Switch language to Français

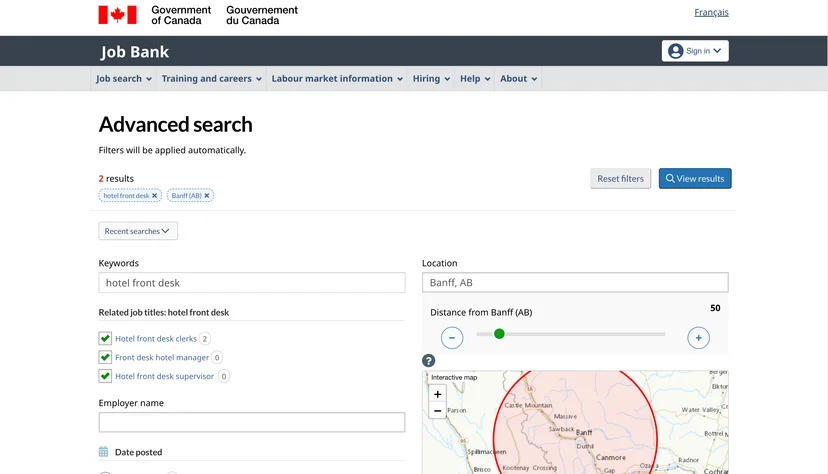coord(711,12)
